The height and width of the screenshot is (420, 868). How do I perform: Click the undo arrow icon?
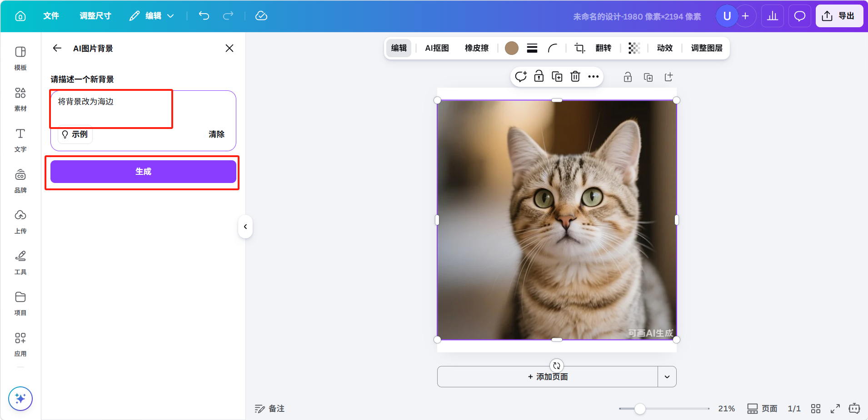tap(204, 16)
